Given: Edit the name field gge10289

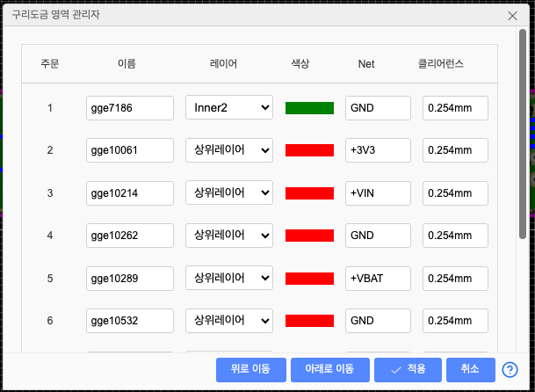Looking at the screenshot, I should click(130, 279).
